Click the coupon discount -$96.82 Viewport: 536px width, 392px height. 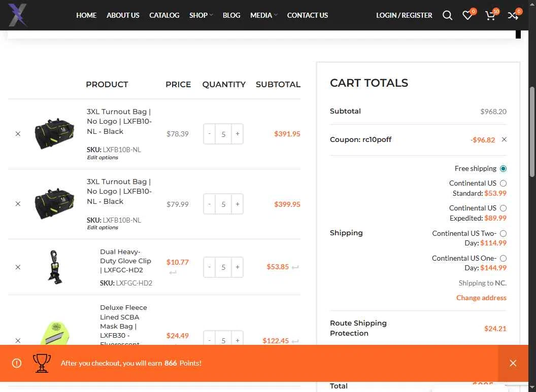483,139
